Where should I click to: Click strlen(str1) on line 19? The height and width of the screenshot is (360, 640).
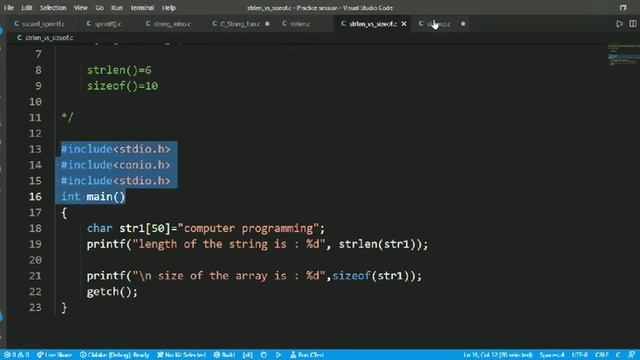pyautogui.click(x=380, y=244)
